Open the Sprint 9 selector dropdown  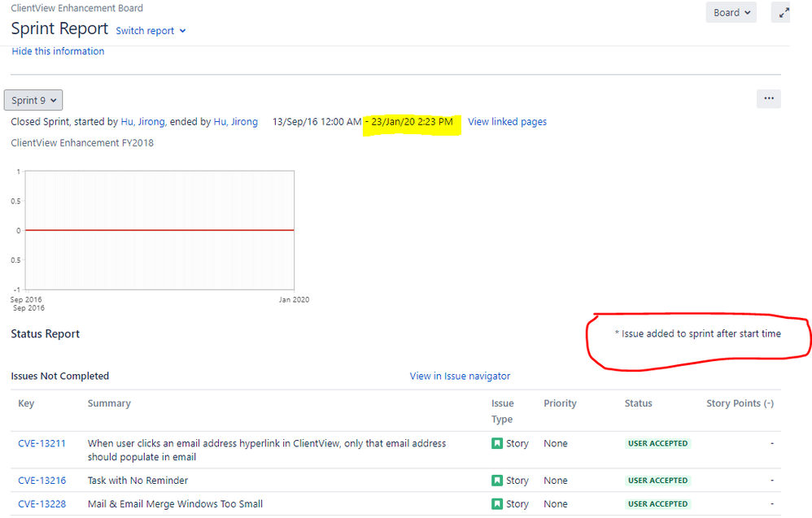point(33,100)
